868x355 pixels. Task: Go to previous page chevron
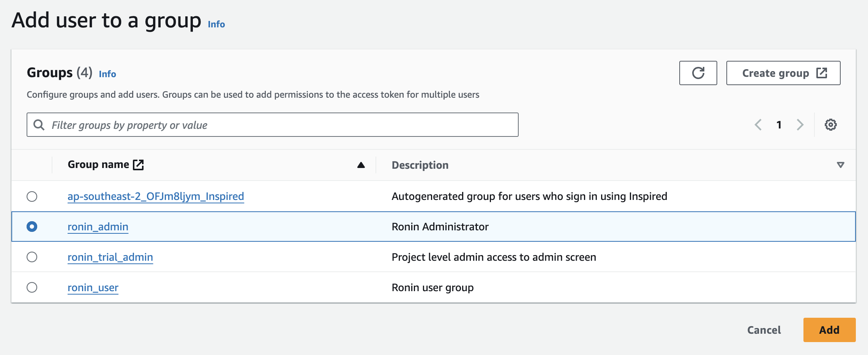tap(758, 125)
